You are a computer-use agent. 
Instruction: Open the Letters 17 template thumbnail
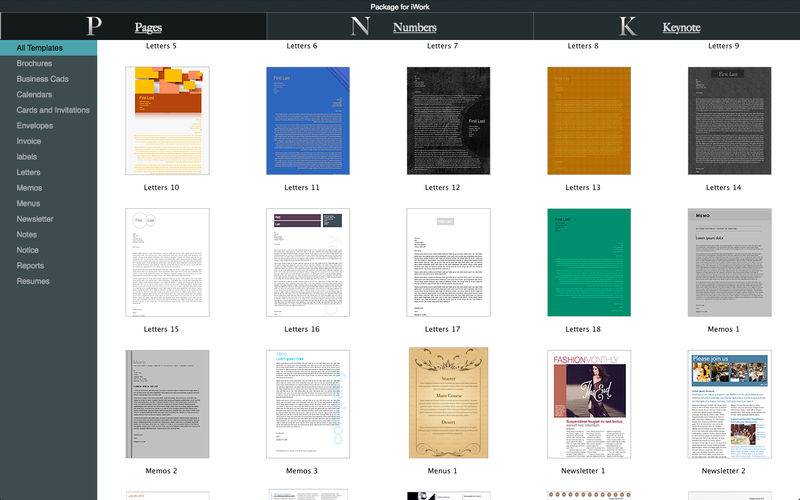pyautogui.click(x=448, y=262)
